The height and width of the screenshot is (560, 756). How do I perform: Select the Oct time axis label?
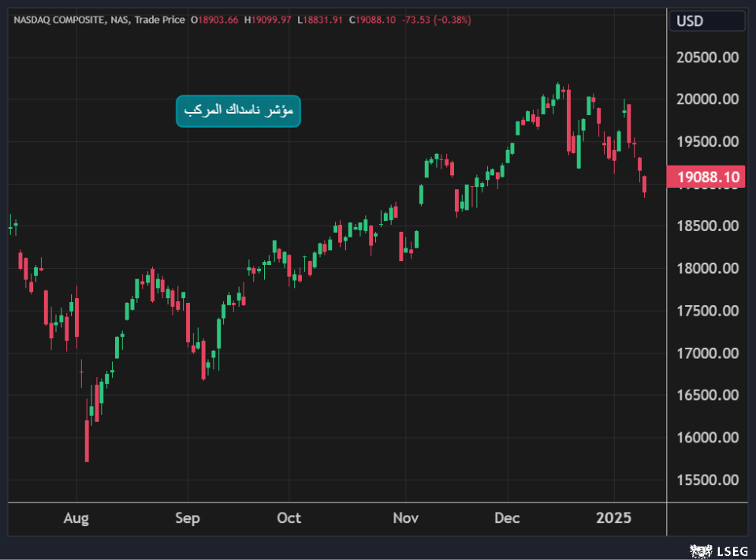(289, 518)
